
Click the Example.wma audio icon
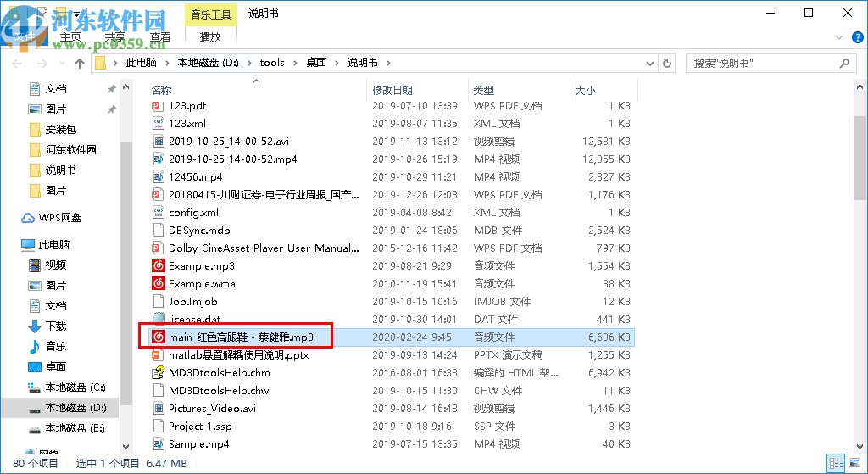pos(159,283)
